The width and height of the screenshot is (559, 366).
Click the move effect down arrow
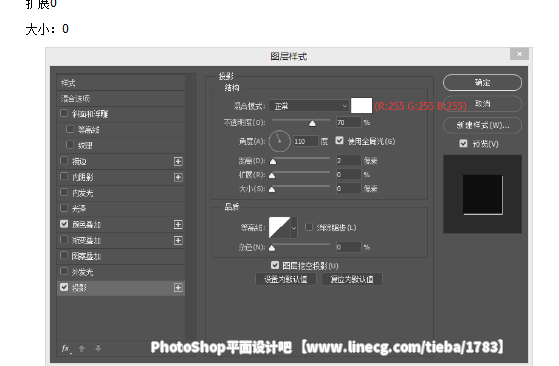98,349
